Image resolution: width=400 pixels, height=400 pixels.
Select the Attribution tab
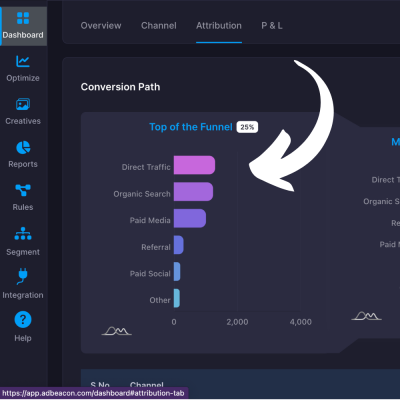[219, 26]
